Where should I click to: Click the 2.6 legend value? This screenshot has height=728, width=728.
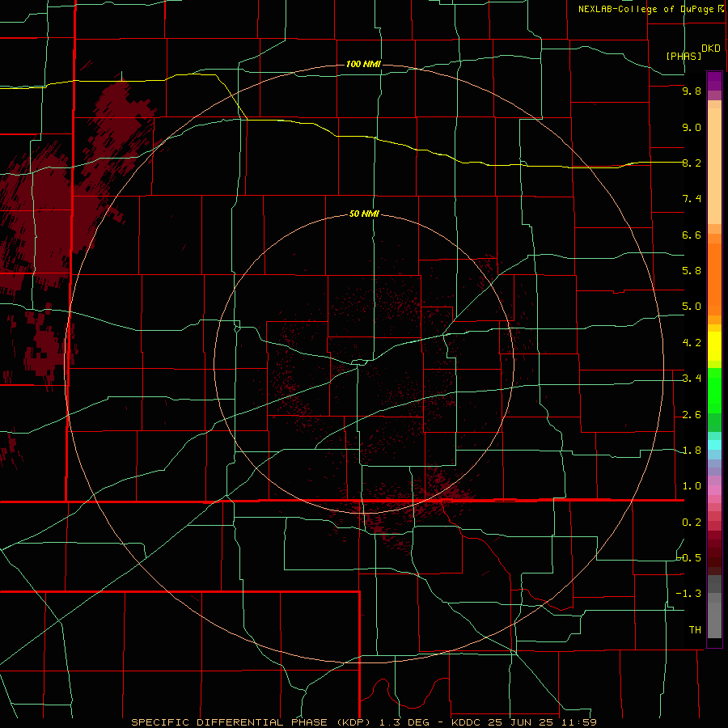tap(692, 415)
